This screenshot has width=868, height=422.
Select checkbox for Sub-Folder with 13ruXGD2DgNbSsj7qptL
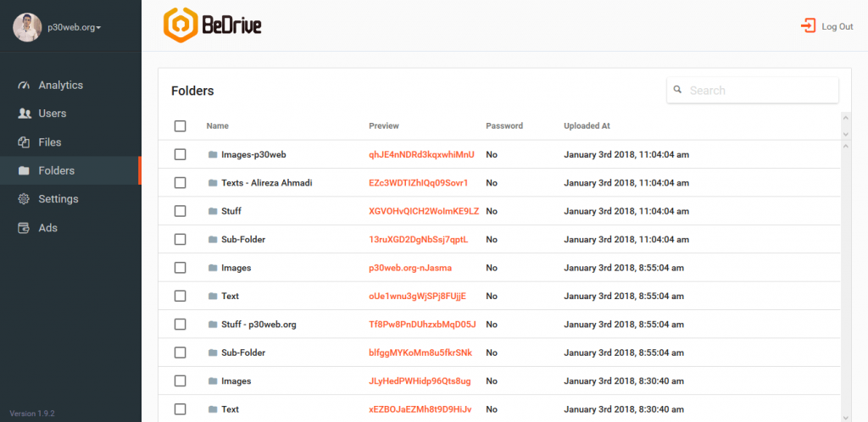click(x=180, y=240)
